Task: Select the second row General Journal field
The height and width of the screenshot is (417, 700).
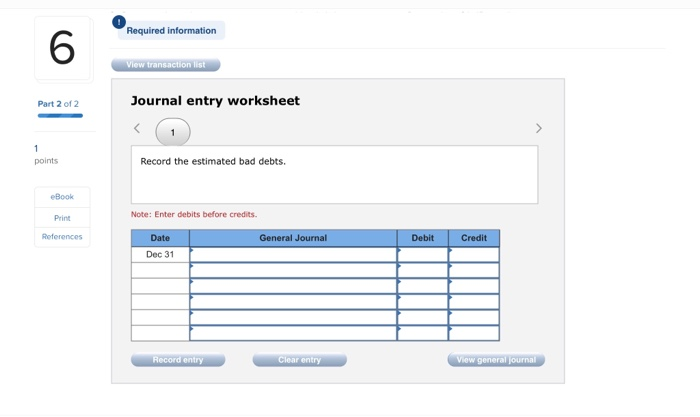Action: tap(293, 270)
